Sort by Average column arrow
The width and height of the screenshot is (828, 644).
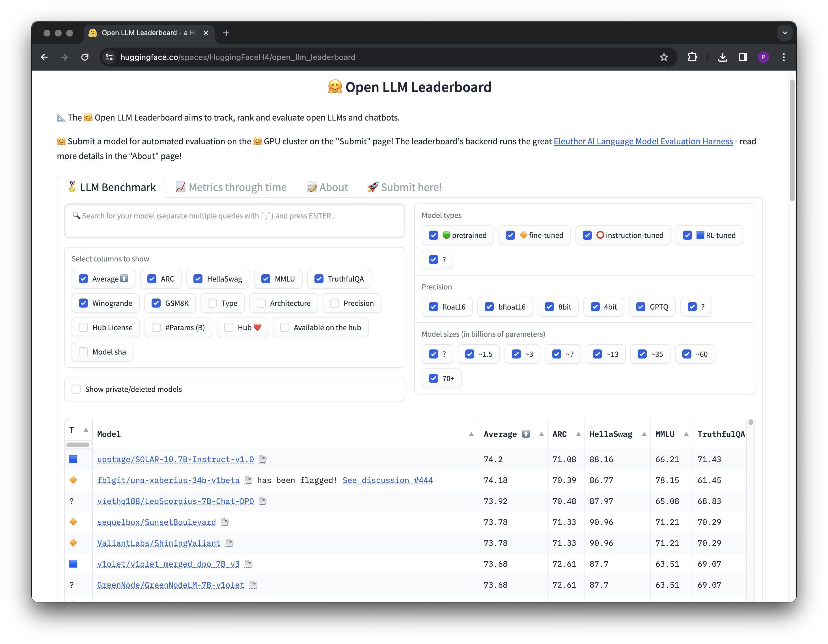541,434
